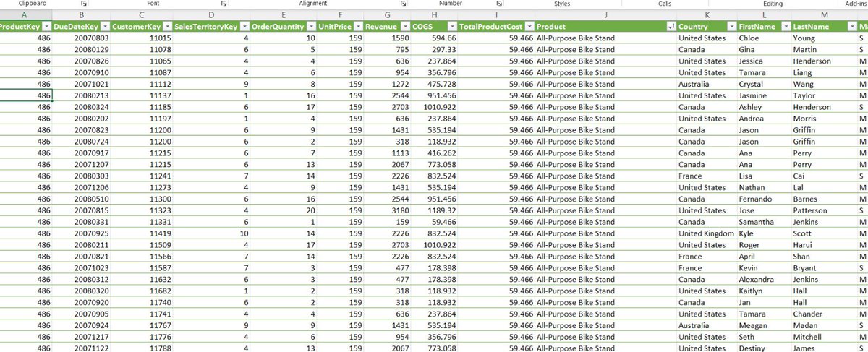Select column E header
This screenshot has height=352, width=868.
tap(284, 14)
